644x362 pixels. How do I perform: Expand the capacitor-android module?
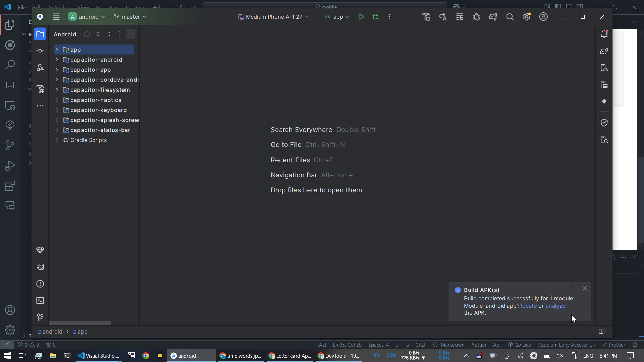[57, 60]
